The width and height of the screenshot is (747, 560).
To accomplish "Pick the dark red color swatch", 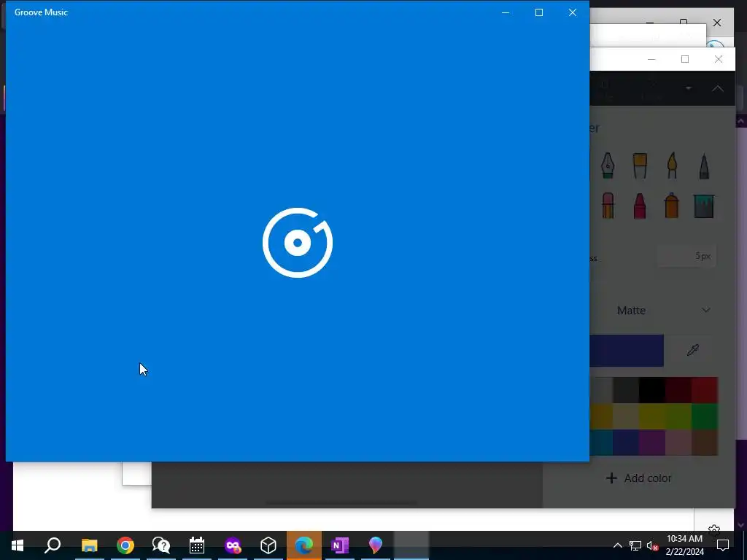I will (x=678, y=391).
